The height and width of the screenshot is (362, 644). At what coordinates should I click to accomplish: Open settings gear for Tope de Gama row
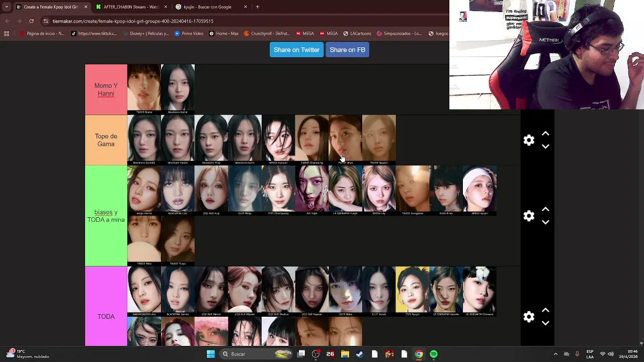point(529,140)
